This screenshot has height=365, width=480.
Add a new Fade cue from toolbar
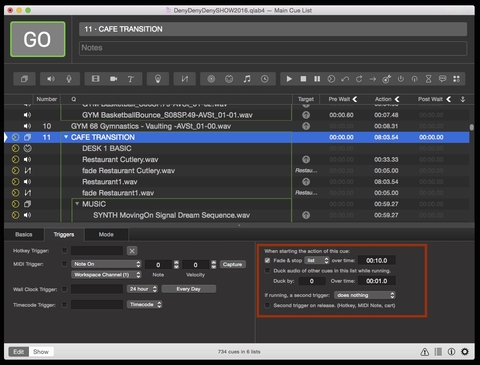coord(184,79)
